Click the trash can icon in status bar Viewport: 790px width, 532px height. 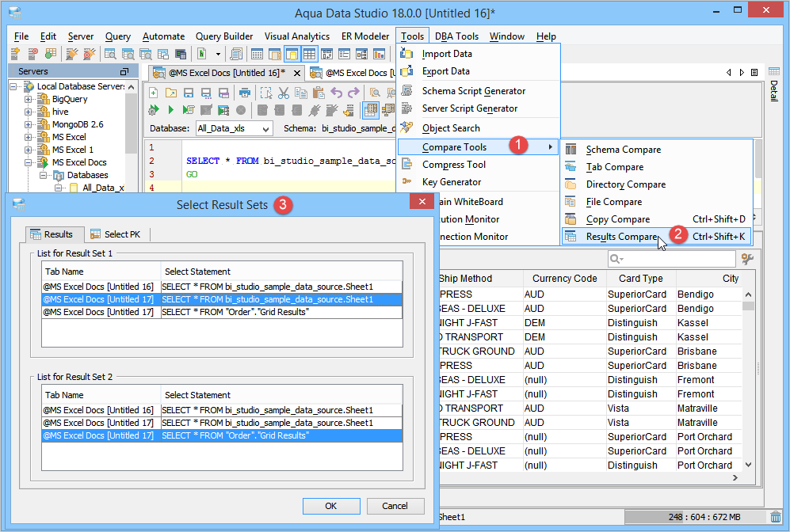pyautogui.click(x=774, y=517)
